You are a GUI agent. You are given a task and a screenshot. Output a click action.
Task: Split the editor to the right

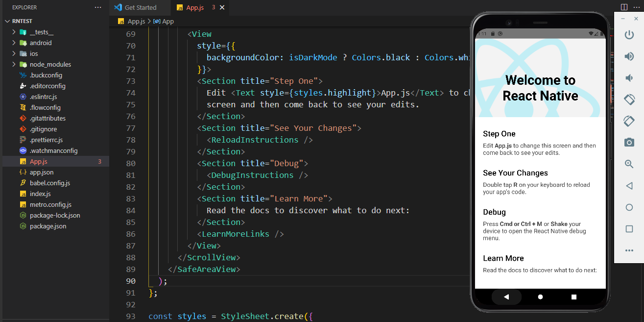(x=624, y=7)
